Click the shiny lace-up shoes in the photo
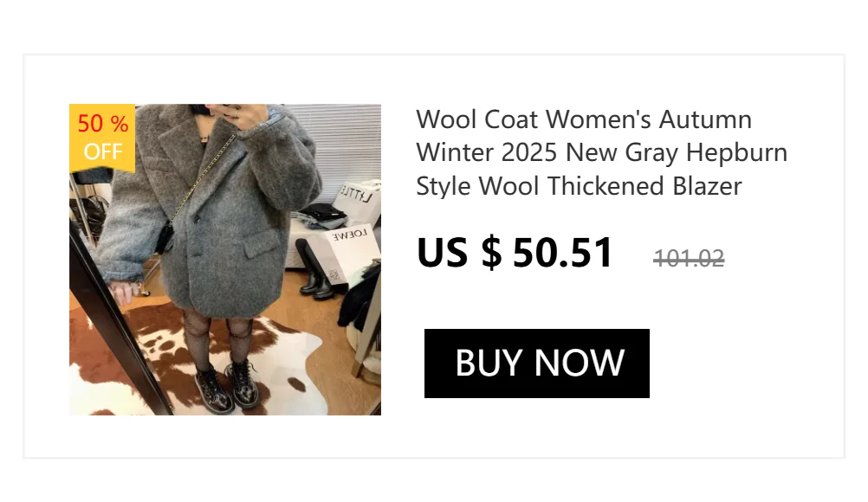868x502 pixels. click(x=228, y=386)
